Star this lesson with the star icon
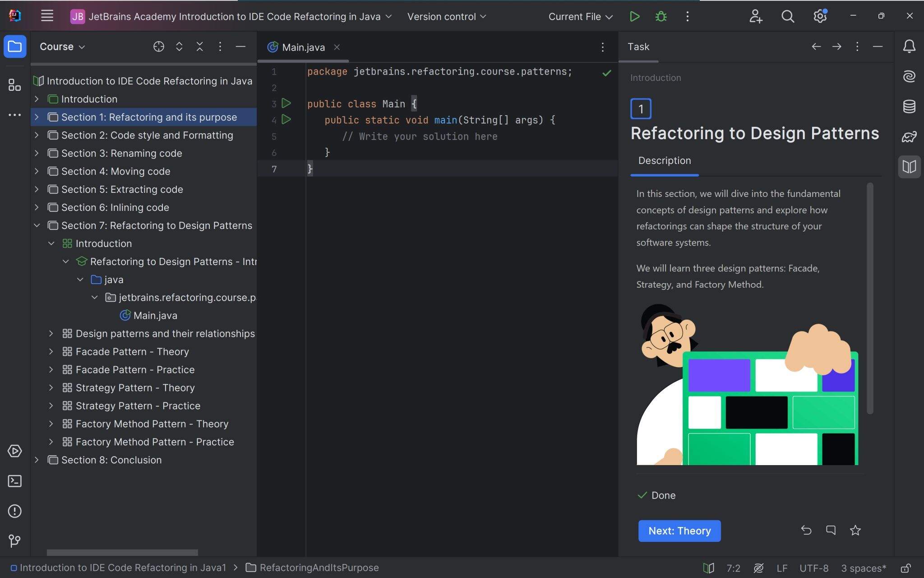 855,530
